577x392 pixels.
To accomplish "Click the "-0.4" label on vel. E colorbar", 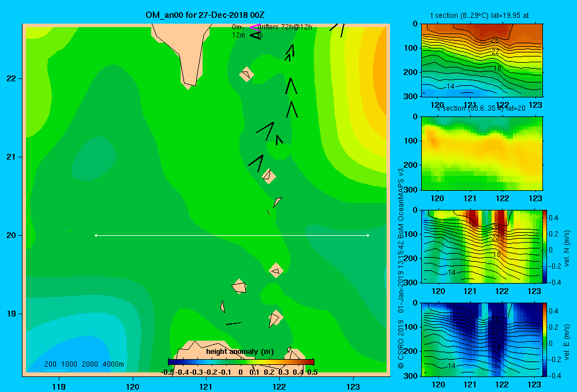I will (554, 375).
